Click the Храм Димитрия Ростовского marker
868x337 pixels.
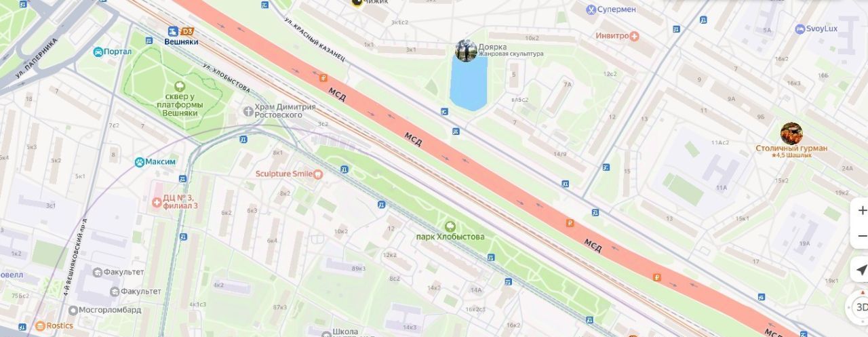coord(248,111)
